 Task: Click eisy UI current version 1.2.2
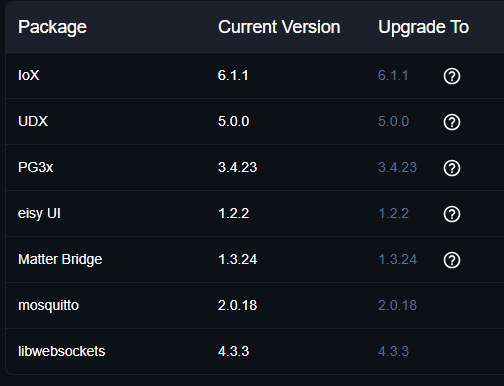(x=233, y=213)
